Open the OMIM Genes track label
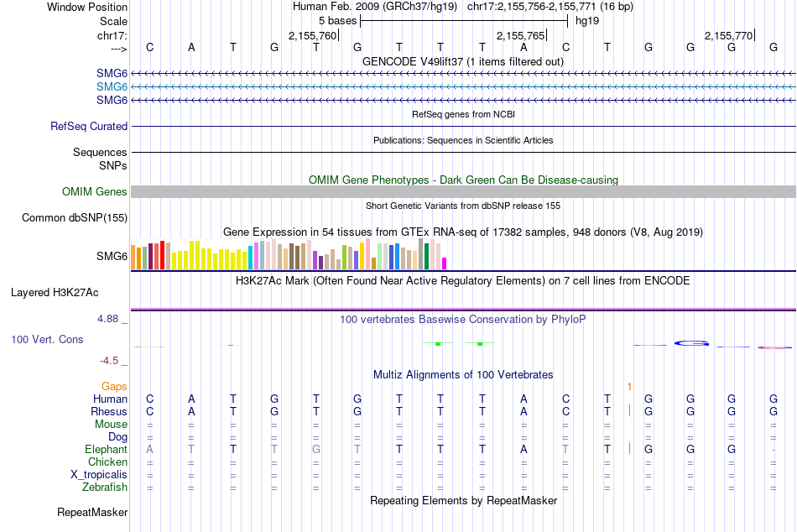 pyautogui.click(x=95, y=192)
